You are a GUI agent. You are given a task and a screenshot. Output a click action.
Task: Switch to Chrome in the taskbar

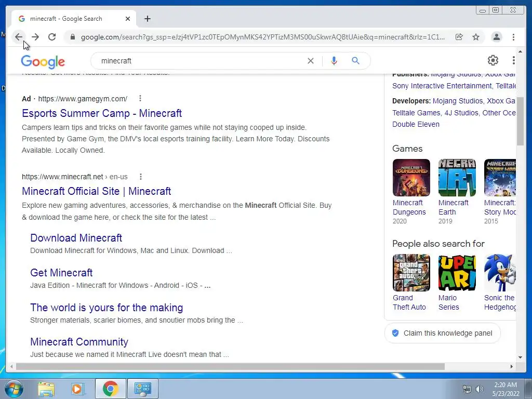coord(110,389)
